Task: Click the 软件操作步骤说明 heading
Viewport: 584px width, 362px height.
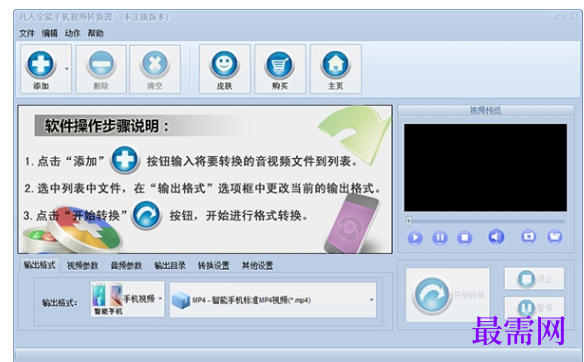Action: point(107,126)
